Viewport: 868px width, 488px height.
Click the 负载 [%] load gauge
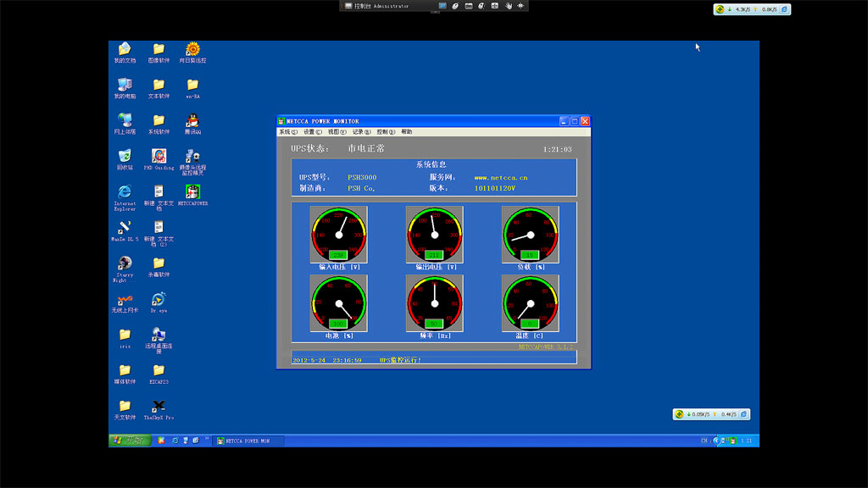[531, 235]
